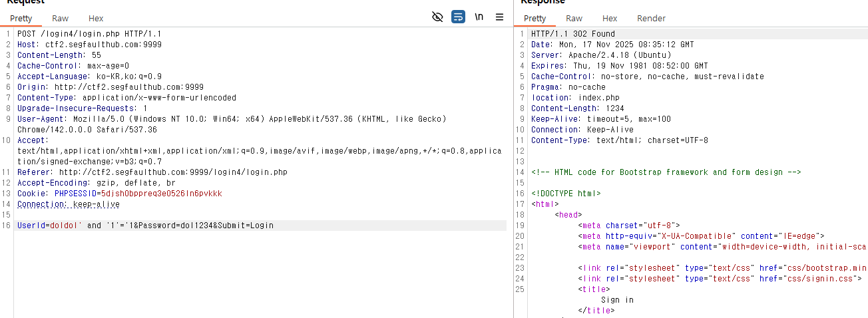Image resolution: width=868 pixels, height=318 pixels.
Task: Open the Request hamburger options menu
Action: click(x=499, y=17)
